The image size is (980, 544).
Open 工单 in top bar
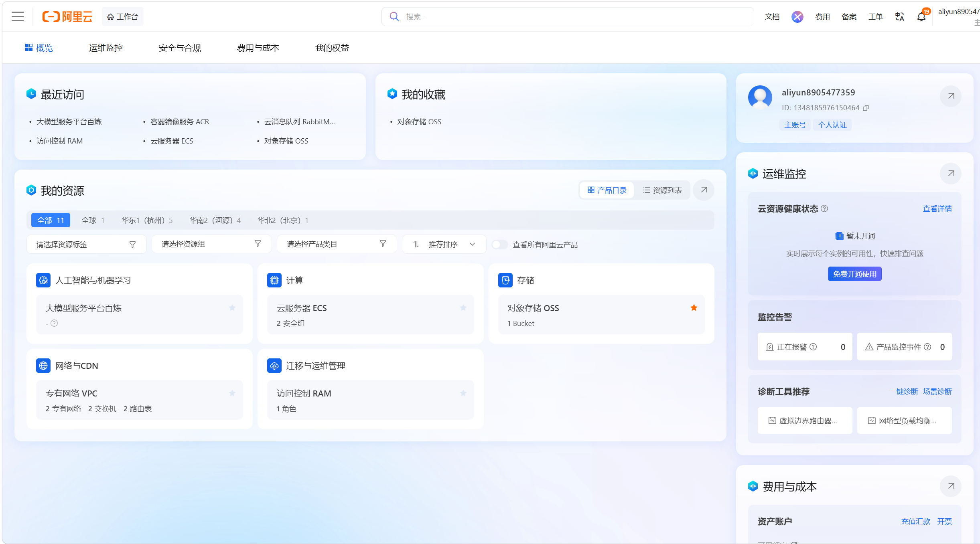(x=876, y=16)
